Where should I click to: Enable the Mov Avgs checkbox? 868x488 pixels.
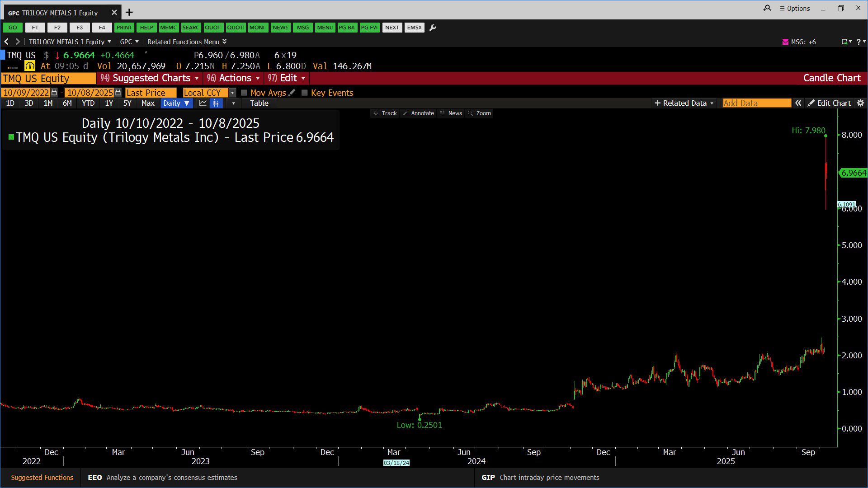click(244, 93)
